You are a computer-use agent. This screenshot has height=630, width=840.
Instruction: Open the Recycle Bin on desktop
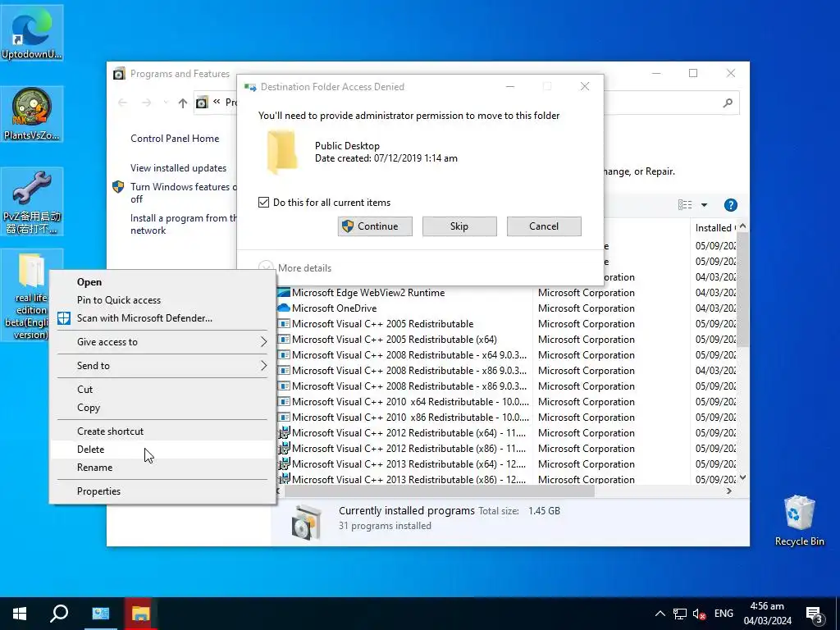click(799, 519)
